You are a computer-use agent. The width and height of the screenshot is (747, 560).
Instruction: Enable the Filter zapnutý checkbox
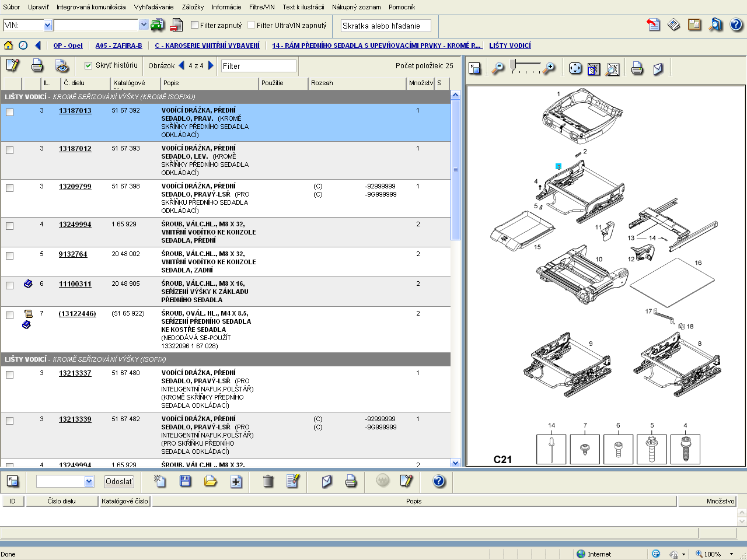[x=195, y=25]
